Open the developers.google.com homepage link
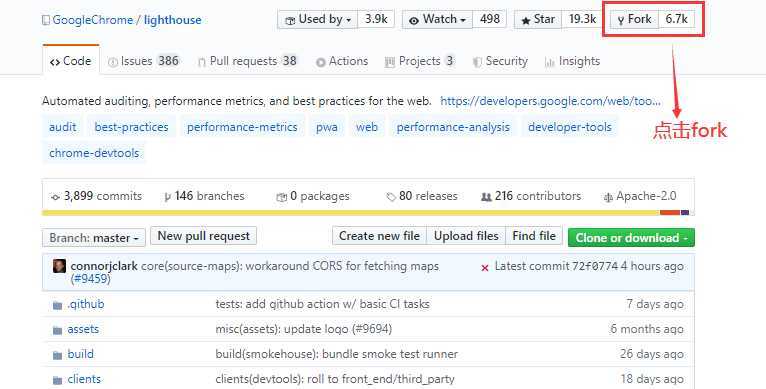The image size is (766, 389). point(550,101)
